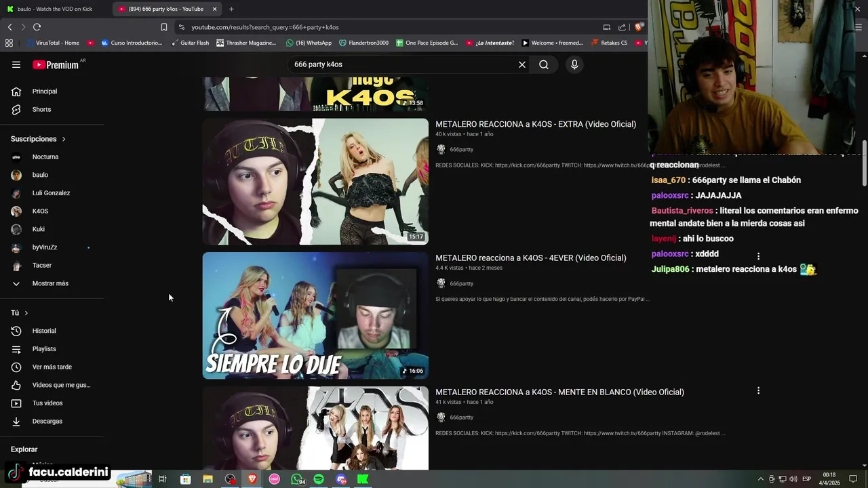
Task: Play the 'SIEMPRE LO DIJE' 4EVER thumbnail
Action: click(x=315, y=316)
